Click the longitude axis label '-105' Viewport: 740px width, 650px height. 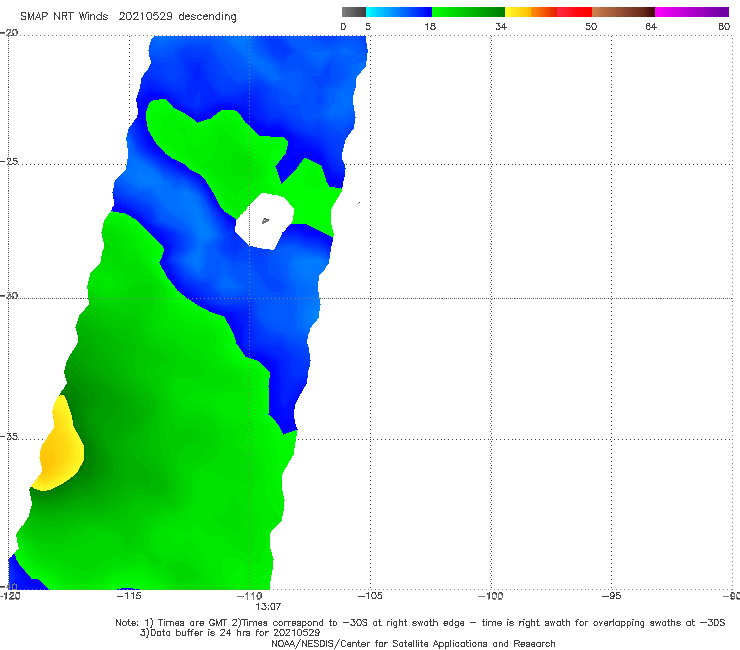coord(370,596)
